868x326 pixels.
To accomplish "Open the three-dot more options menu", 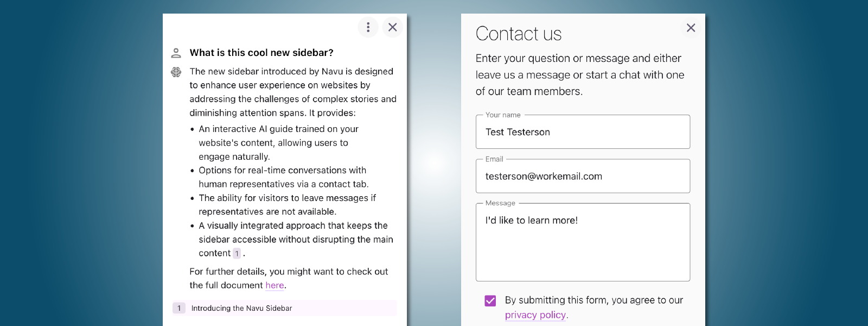I will pos(368,27).
